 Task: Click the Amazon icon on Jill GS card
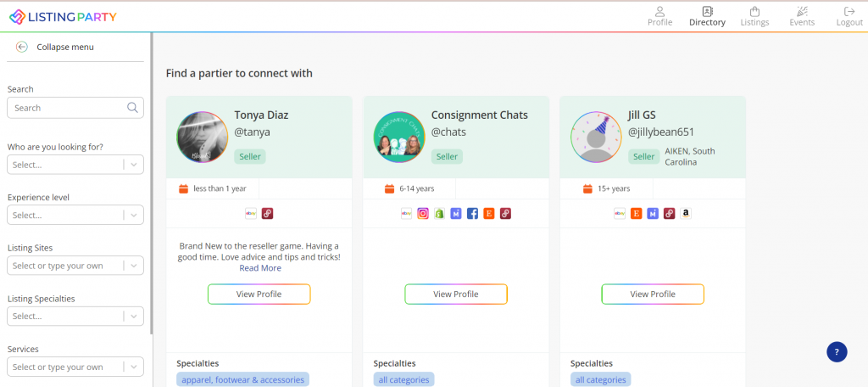686,214
